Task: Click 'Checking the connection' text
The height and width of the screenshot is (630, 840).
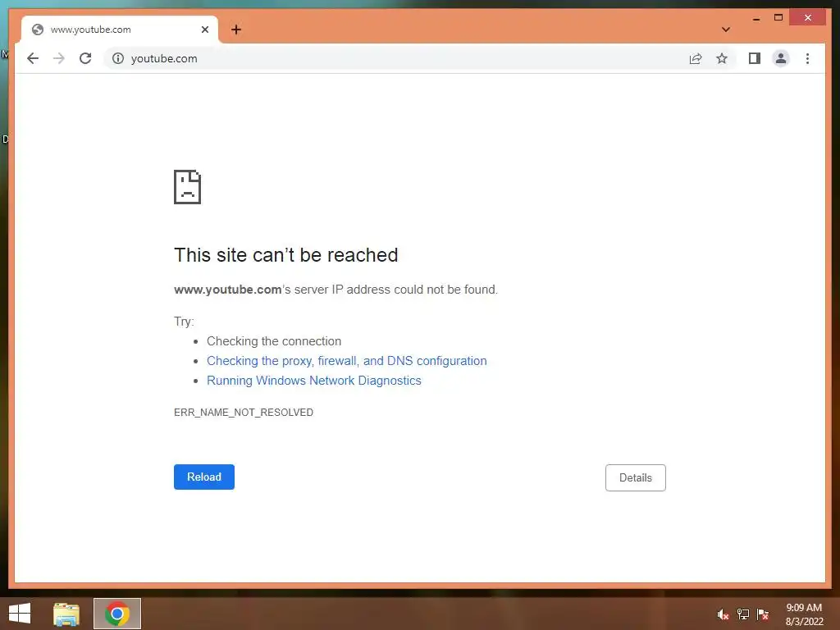Action: (274, 341)
